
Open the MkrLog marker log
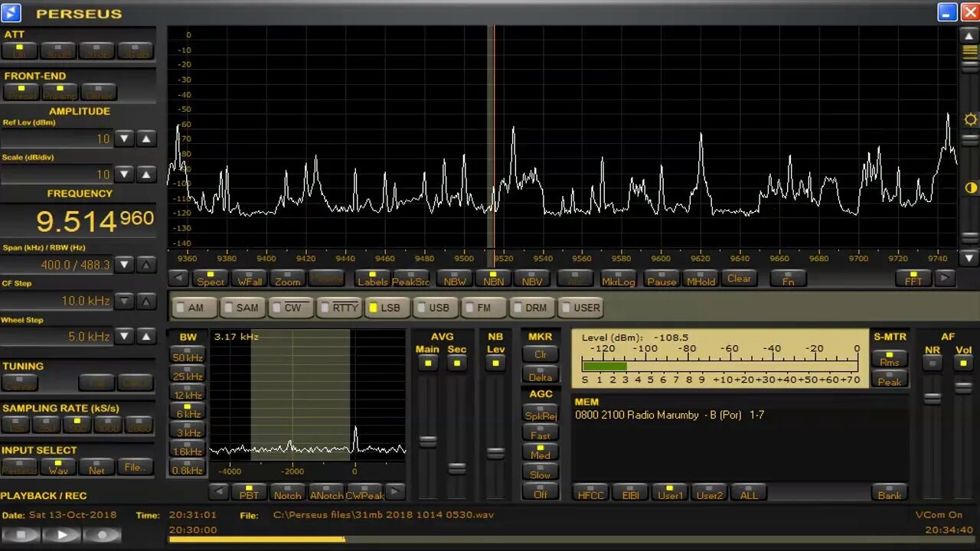619,279
